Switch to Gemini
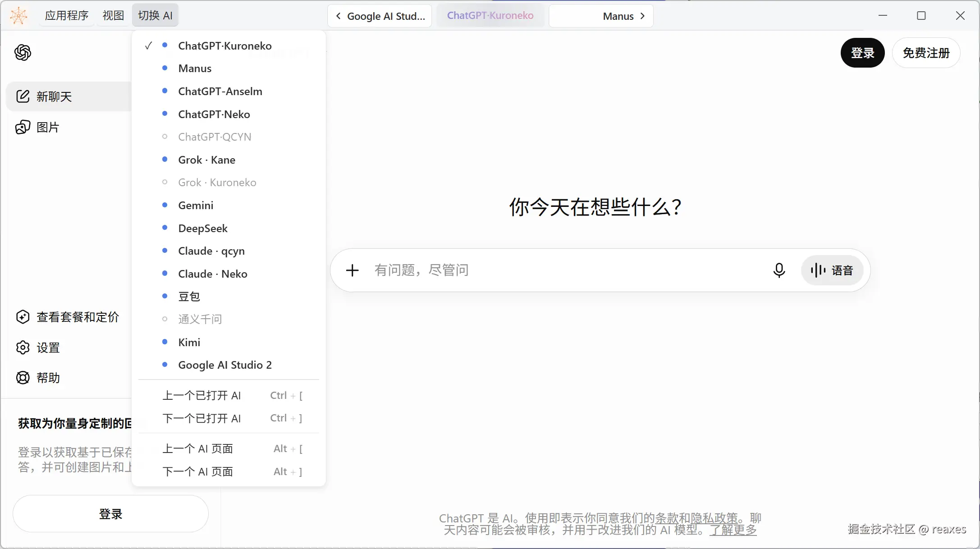Screen dimensions: 980x549 click(x=229, y=205)
